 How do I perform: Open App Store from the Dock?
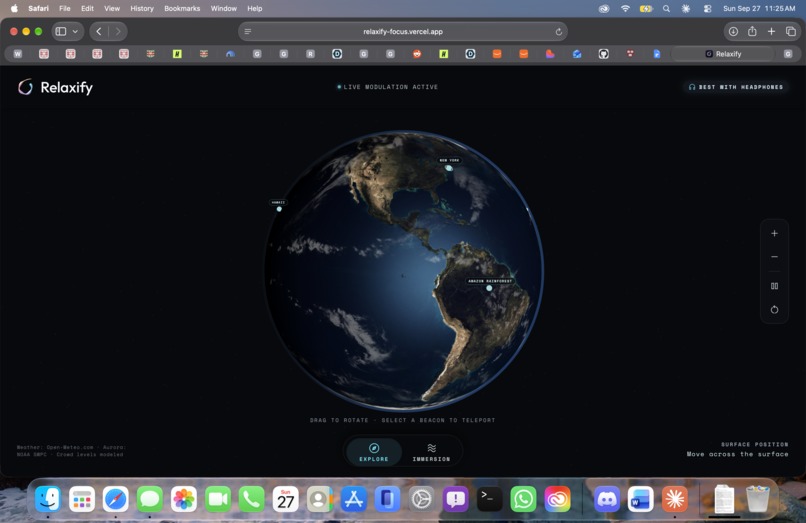353,499
